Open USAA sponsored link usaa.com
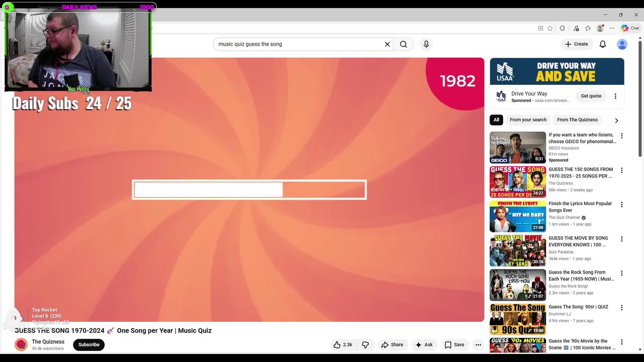Viewport: 644px width, 362px height. click(552, 101)
